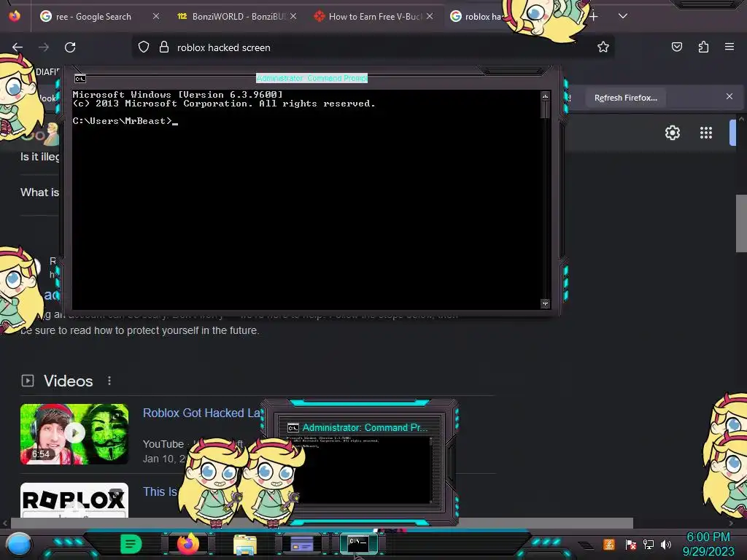Image resolution: width=747 pixels, height=560 pixels.
Task: Click the Refresh Firefox... button
Action: 625,98
